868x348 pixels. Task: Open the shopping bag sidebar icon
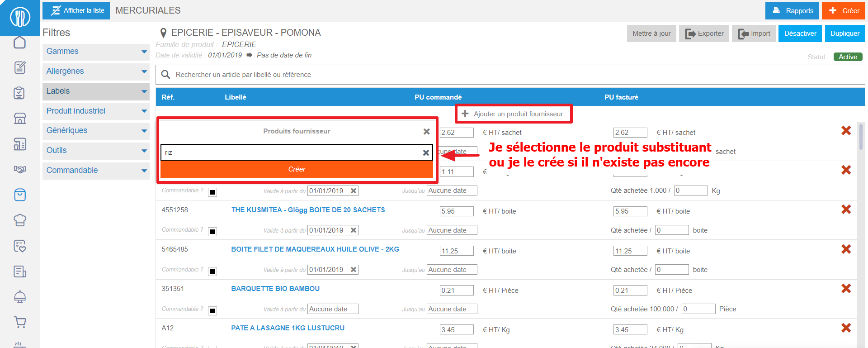point(19,195)
